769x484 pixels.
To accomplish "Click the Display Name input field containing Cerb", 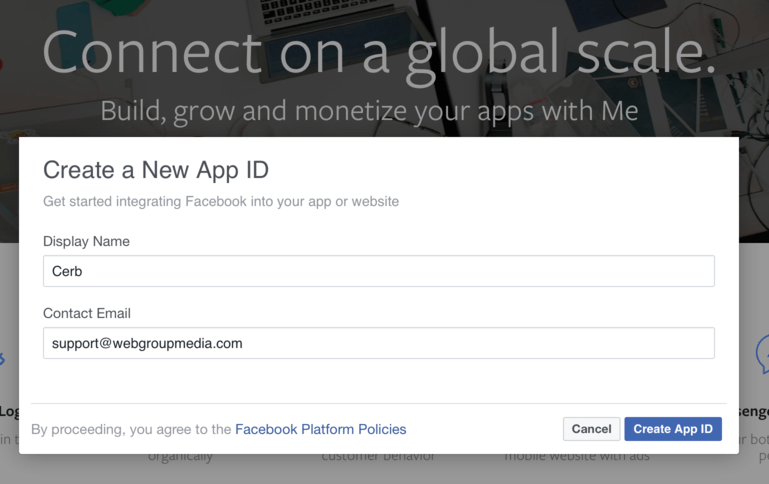I will 379,271.
